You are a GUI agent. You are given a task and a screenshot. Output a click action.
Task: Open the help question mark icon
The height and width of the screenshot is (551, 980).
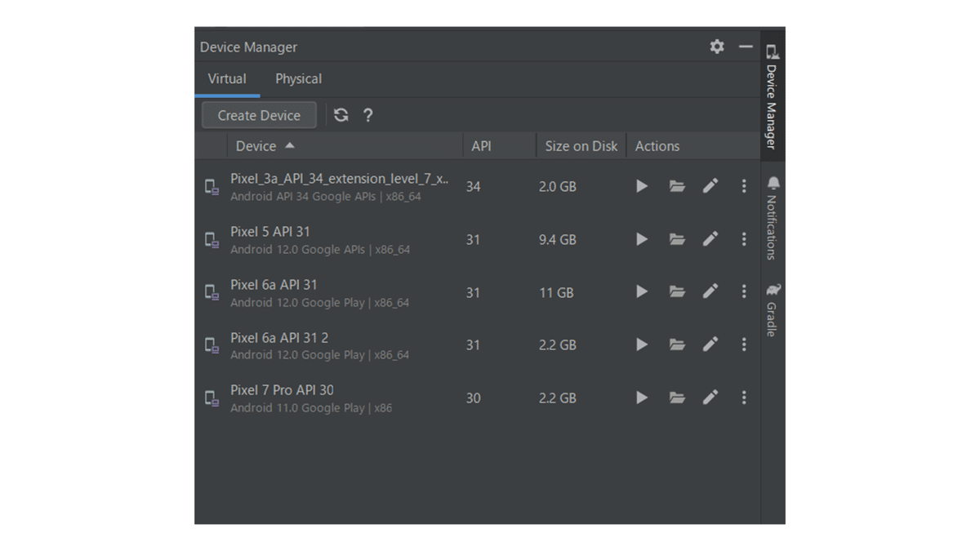pos(367,115)
